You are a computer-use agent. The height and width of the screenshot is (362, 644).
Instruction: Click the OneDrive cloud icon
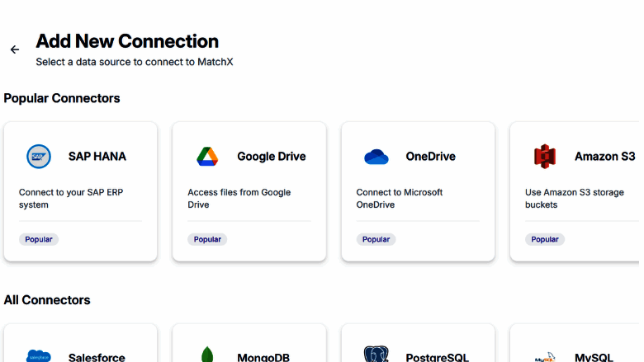click(376, 156)
